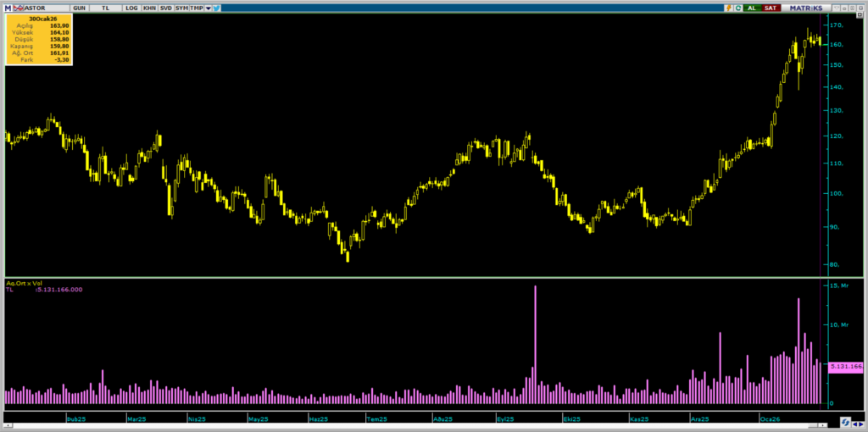
Task: Click the flag icon beside ASTOR
Action: pyautogui.click(x=17, y=8)
